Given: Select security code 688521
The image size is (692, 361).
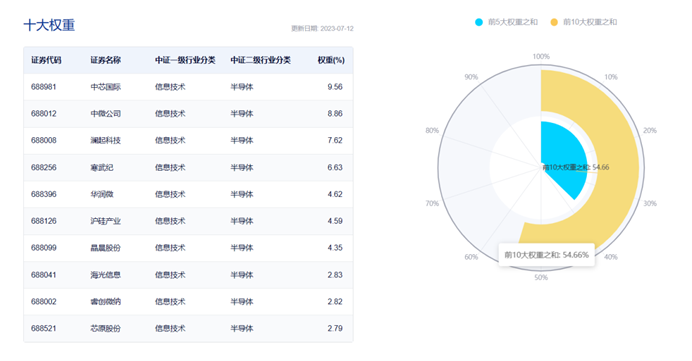Looking at the screenshot, I should coord(44,328).
